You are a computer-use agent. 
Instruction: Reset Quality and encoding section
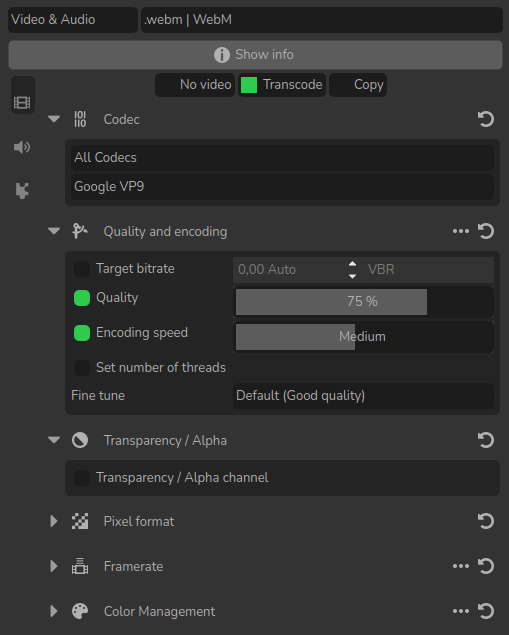[x=486, y=231]
